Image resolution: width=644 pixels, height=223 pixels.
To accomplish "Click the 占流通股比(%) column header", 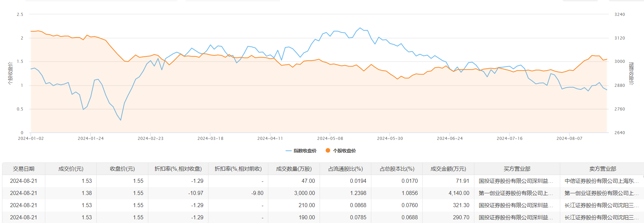I will (345, 169).
